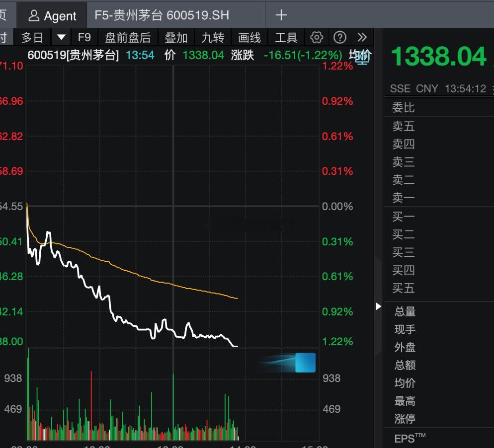Screen dimensions: 494x448
Task: Click 13:54:12 timestamp in quote panel
Action: click(465, 88)
